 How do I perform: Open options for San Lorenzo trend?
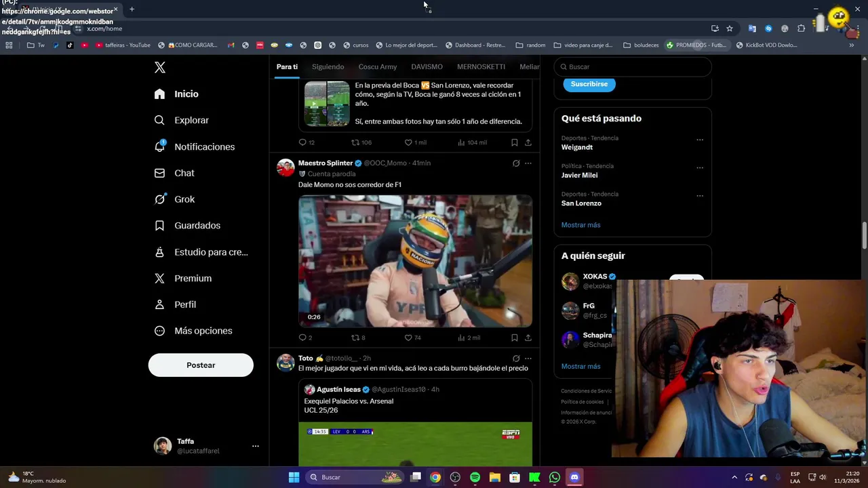coord(700,196)
